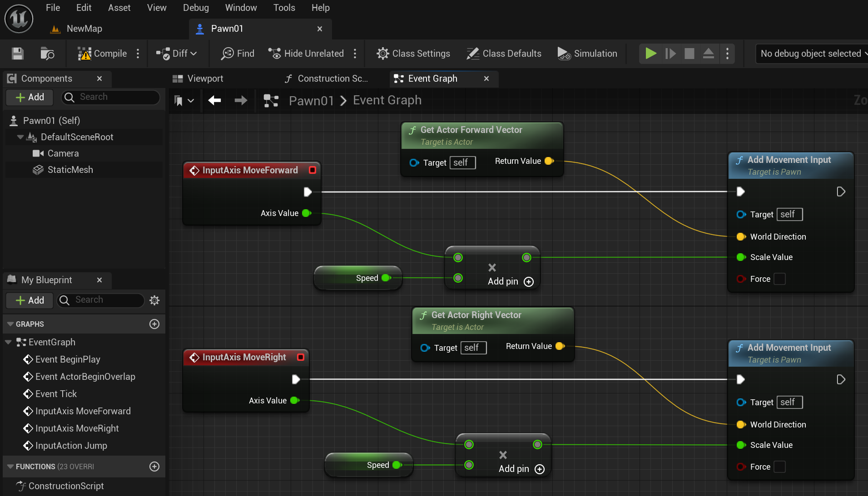The height and width of the screenshot is (496, 868).
Task: Click the My Blueprint search field
Action: click(101, 300)
